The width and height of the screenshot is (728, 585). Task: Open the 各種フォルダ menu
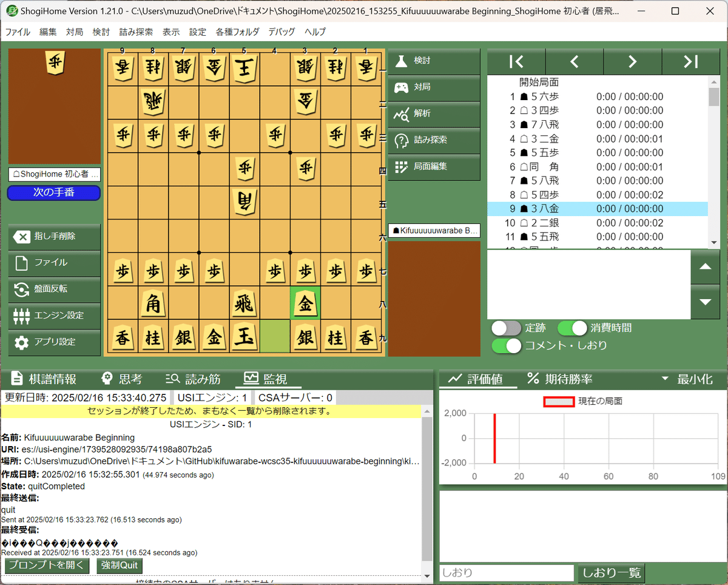click(237, 32)
